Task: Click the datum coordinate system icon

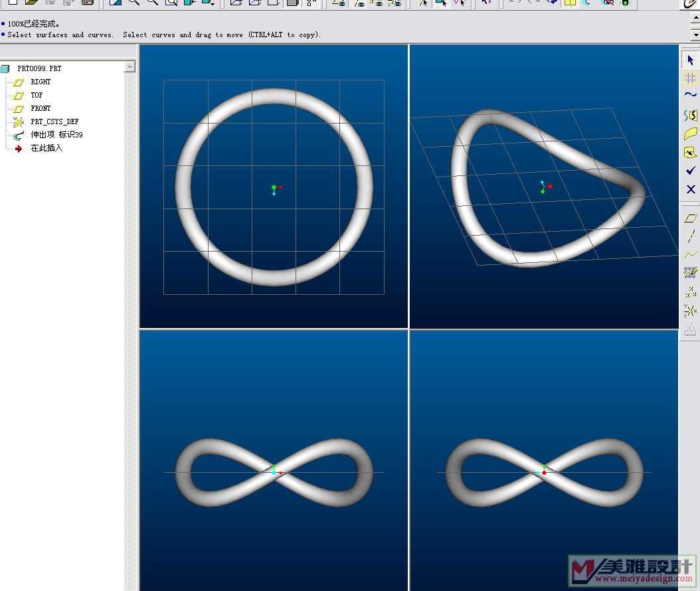Action: [690, 309]
